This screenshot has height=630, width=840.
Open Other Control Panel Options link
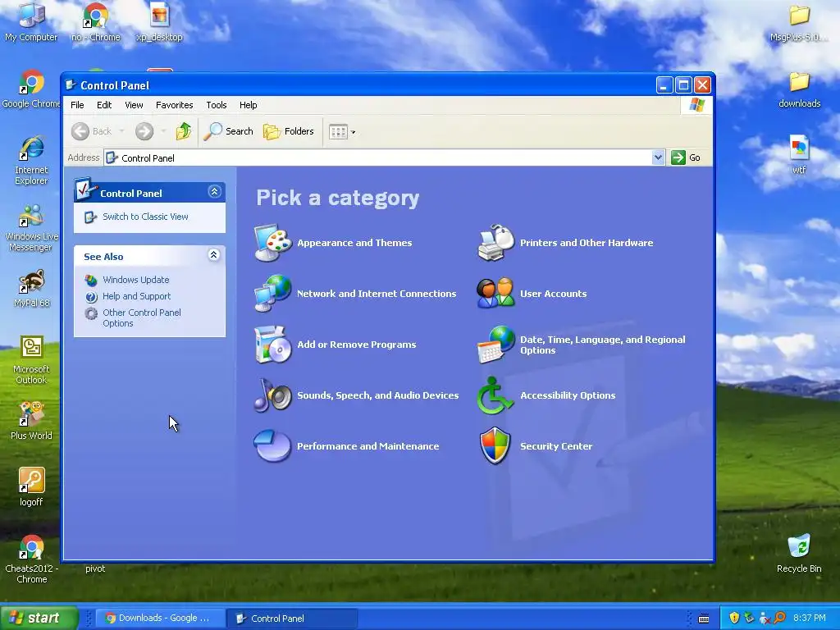click(x=141, y=317)
